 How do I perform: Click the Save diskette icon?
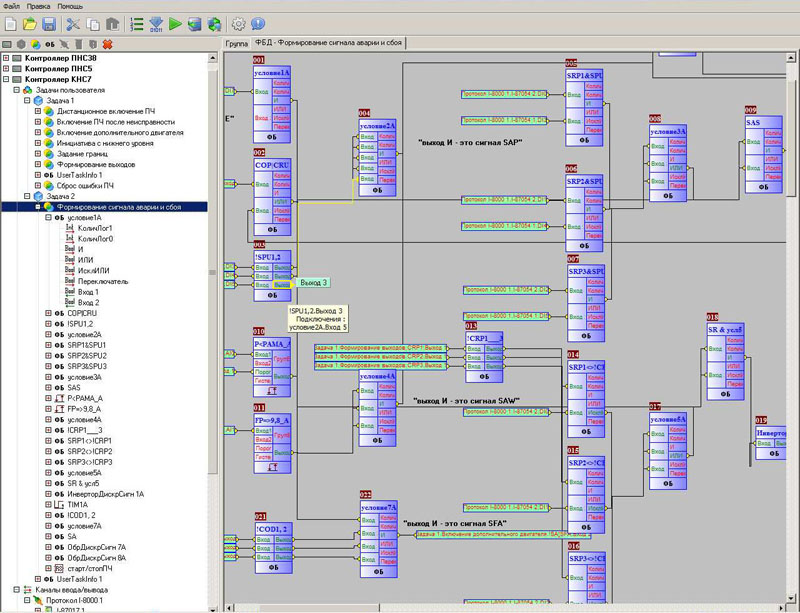pyautogui.click(x=48, y=24)
